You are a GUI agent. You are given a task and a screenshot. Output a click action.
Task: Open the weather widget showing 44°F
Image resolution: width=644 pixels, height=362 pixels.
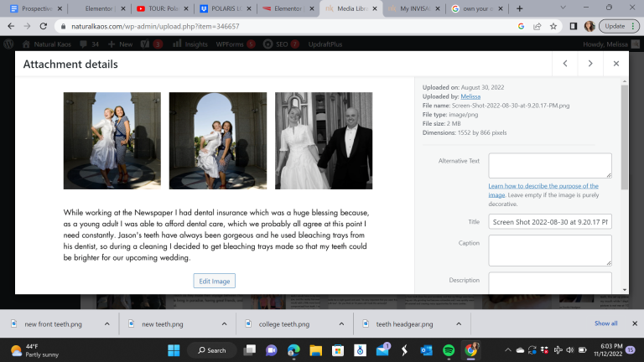pyautogui.click(x=35, y=350)
